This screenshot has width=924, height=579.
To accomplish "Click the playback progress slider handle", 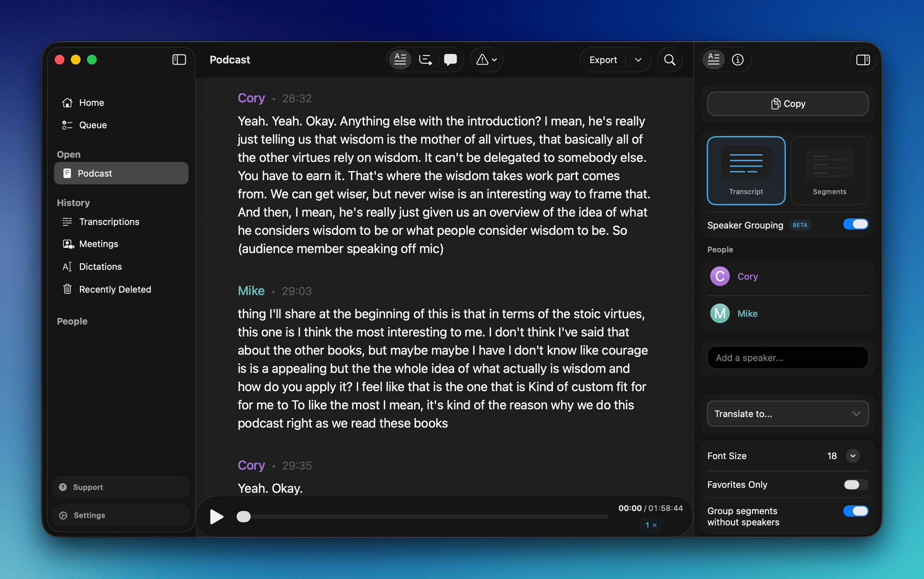I will pos(243,517).
